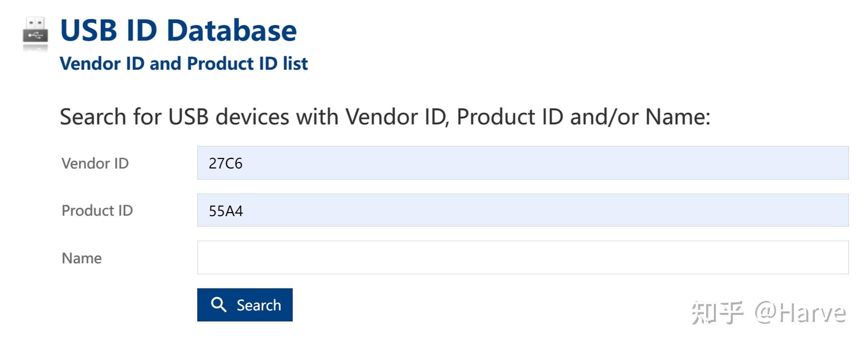Click "Name:" at the heading's end
The height and width of the screenshot is (347, 868).
click(x=678, y=117)
